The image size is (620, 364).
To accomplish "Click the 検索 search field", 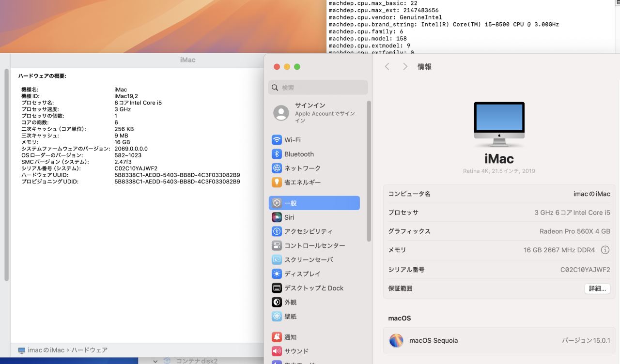I will (x=318, y=88).
